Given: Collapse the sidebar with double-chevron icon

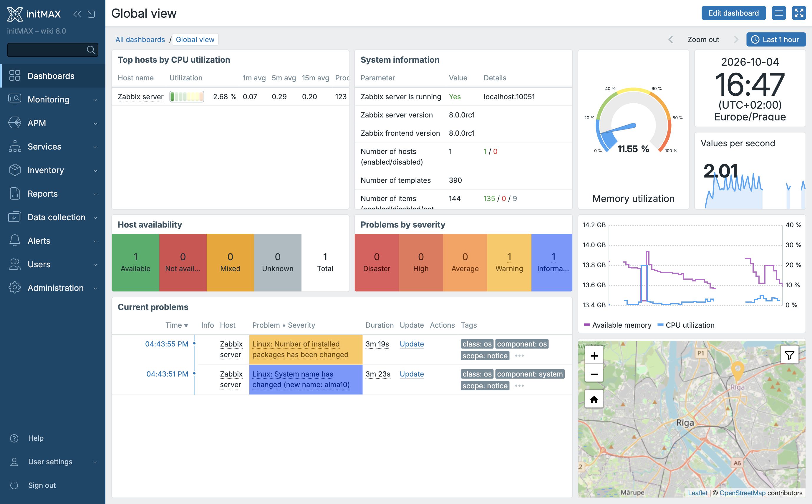Looking at the screenshot, I should (77, 14).
